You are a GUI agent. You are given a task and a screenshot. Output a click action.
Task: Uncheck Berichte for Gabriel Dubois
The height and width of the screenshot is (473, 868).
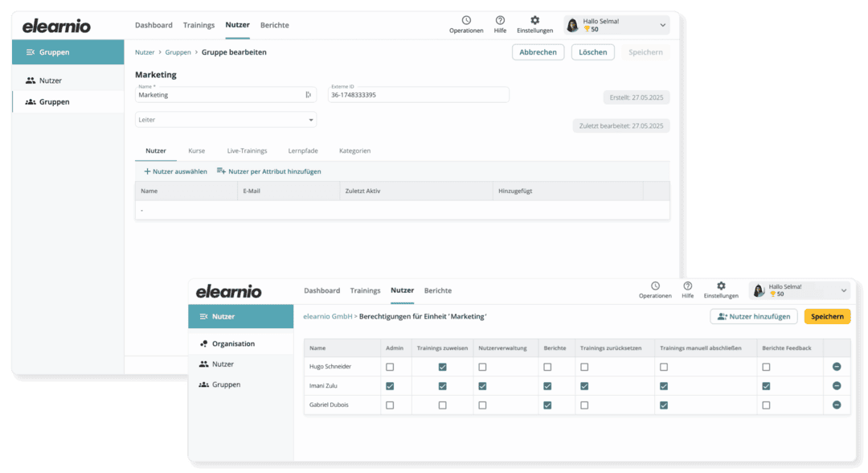[547, 405]
